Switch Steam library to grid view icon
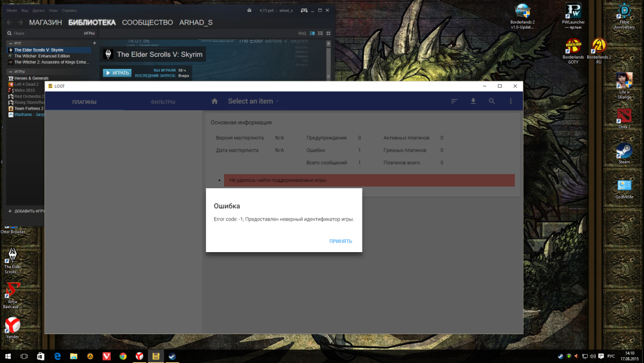644x363 pixels. tap(328, 34)
